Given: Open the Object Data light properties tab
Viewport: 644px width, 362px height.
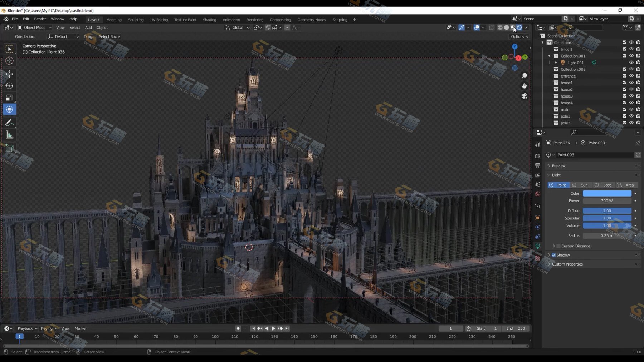Looking at the screenshot, I should point(537,246).
